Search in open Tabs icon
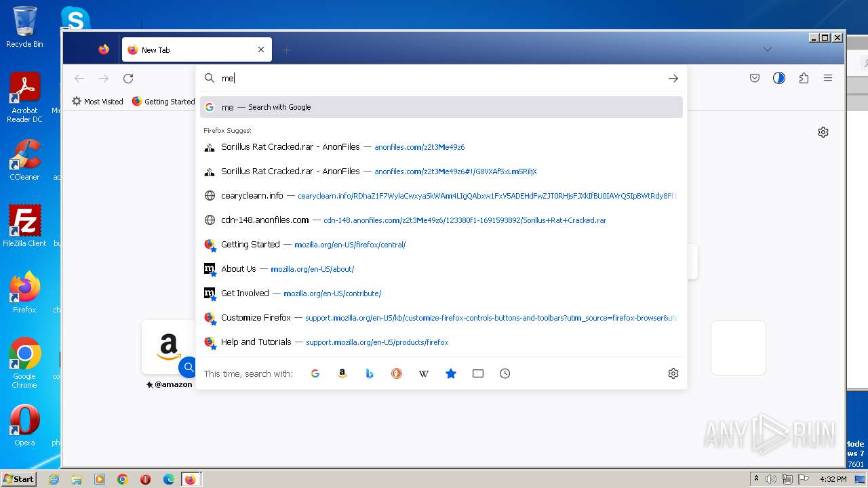The height and width of the screenshot is (488, 868). click(478, 373)
